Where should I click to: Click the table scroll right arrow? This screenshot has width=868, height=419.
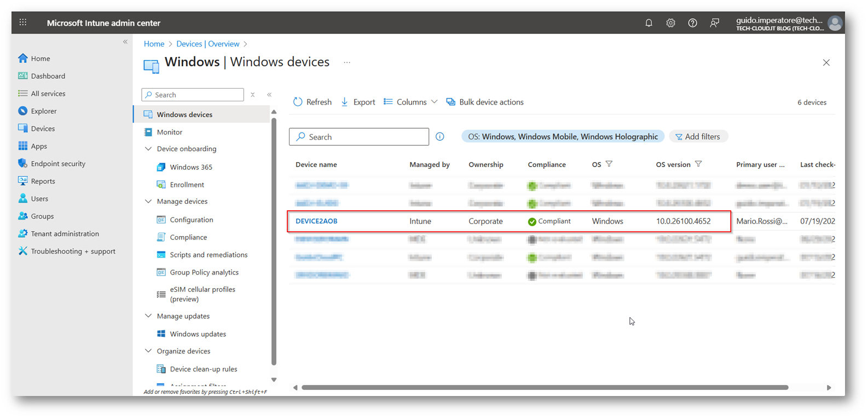pyautogui.click(x=829, y=387)
